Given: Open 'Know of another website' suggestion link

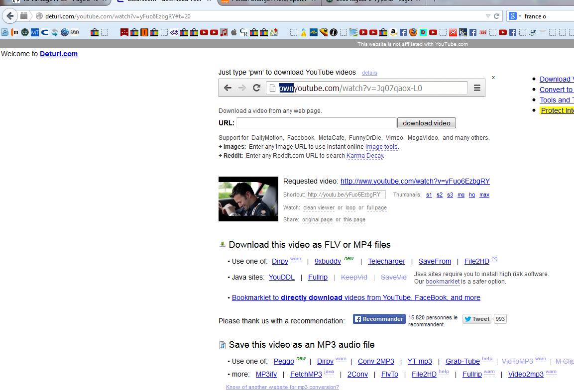Looking at the screenshot, I should [x=282, y=387].
